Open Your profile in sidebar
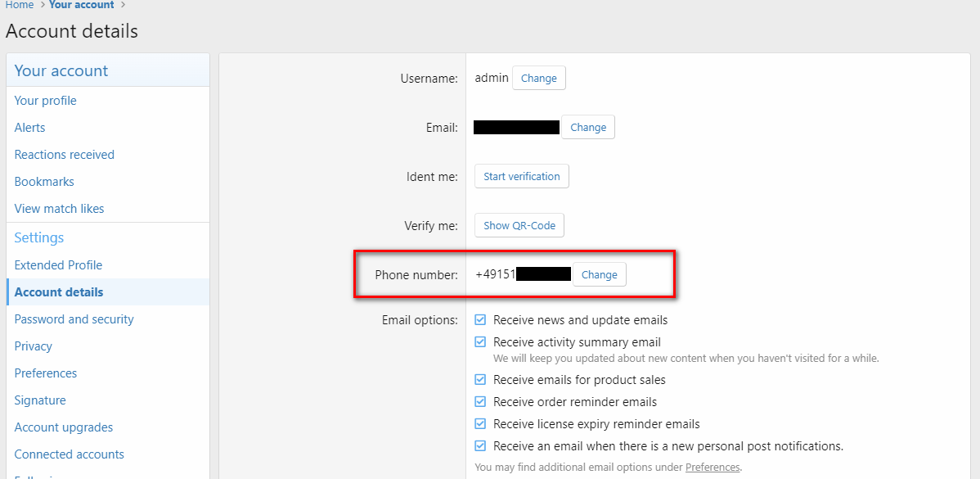The height and width of the screenshot is (479, 980). tap(46, 101)
